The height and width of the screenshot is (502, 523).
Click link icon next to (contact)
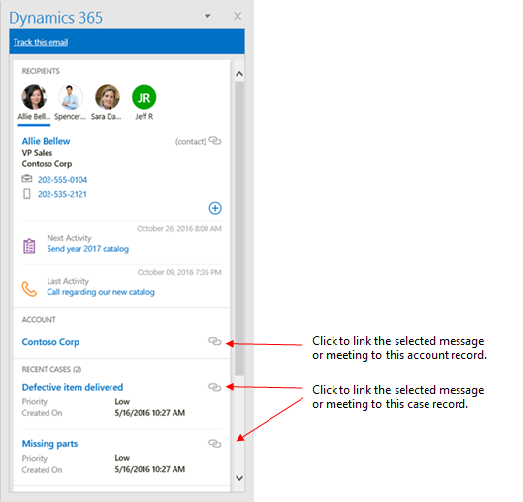coord(215,141)
